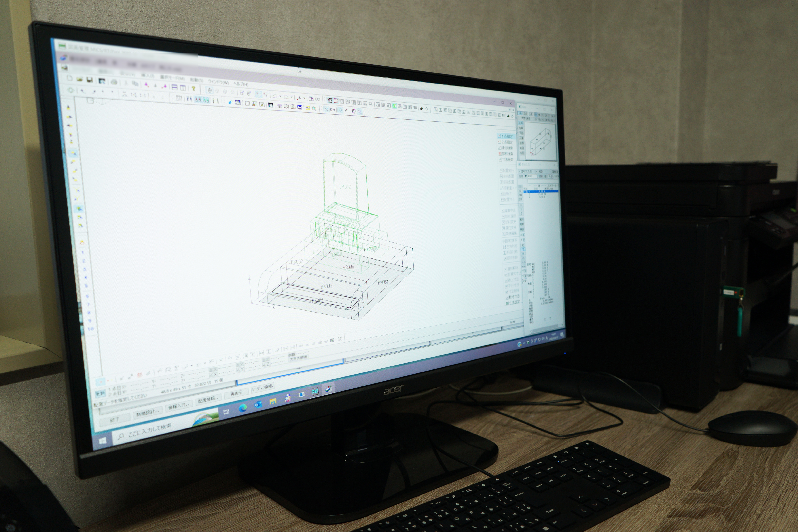Toggle the OL layer button
The height and width of the screenshot is (532, 798).
click(x=342, y=101)
